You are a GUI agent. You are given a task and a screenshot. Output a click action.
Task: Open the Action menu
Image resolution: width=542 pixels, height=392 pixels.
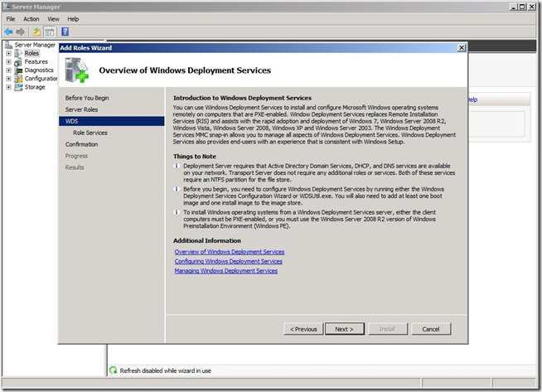pos(31,18)
